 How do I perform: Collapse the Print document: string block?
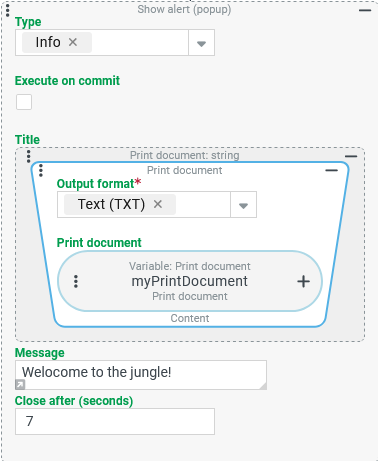[x=351, y=156]
